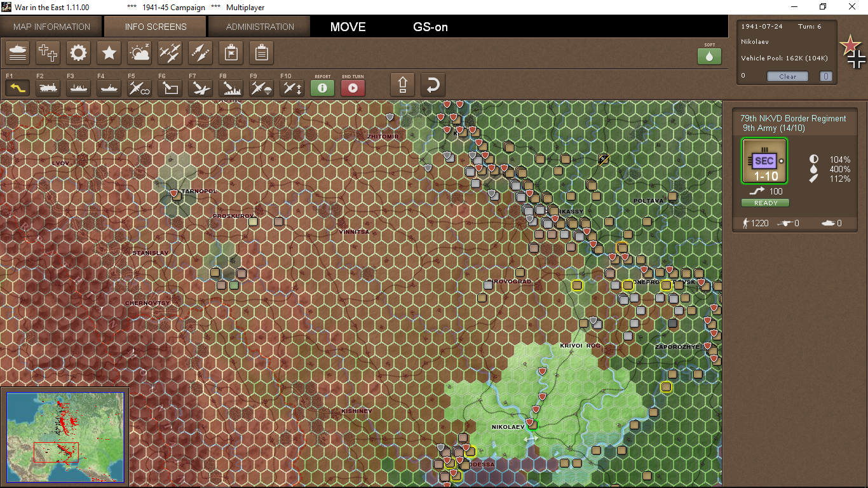
Task: Click the Clear button
Action: pos(787,76)
